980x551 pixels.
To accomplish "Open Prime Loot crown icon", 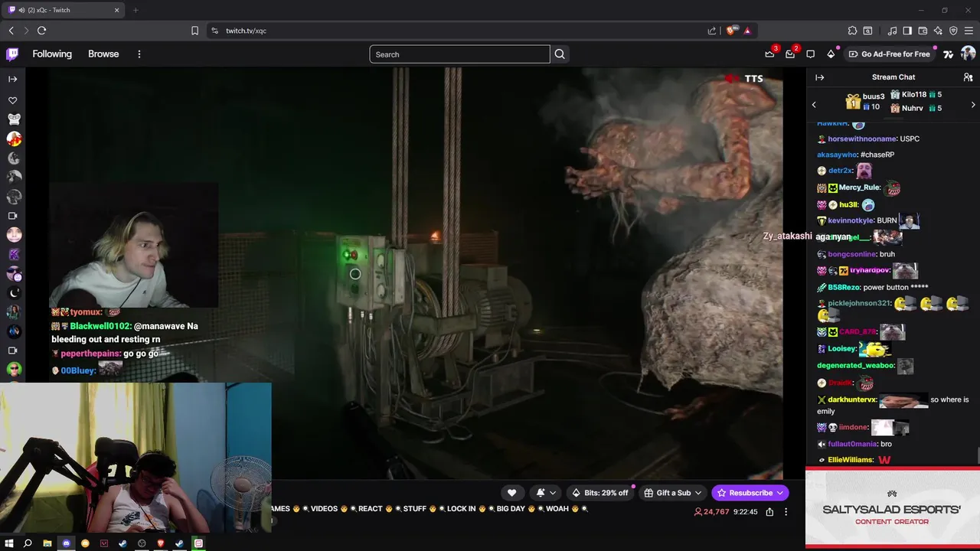I will point(769,54).
